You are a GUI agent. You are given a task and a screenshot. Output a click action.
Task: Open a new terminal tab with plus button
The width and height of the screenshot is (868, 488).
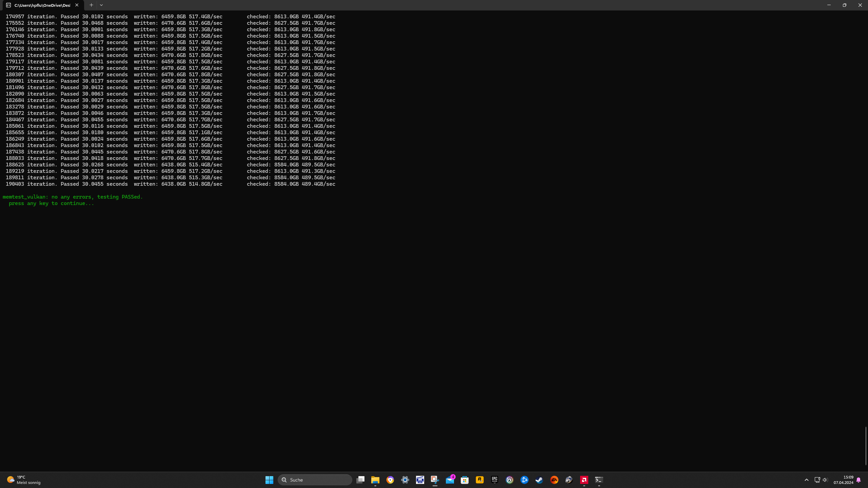[91, 5]
